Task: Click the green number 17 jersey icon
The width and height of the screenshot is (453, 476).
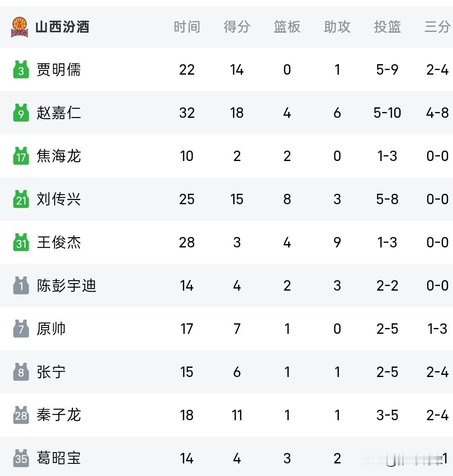Action: point(21,156)
